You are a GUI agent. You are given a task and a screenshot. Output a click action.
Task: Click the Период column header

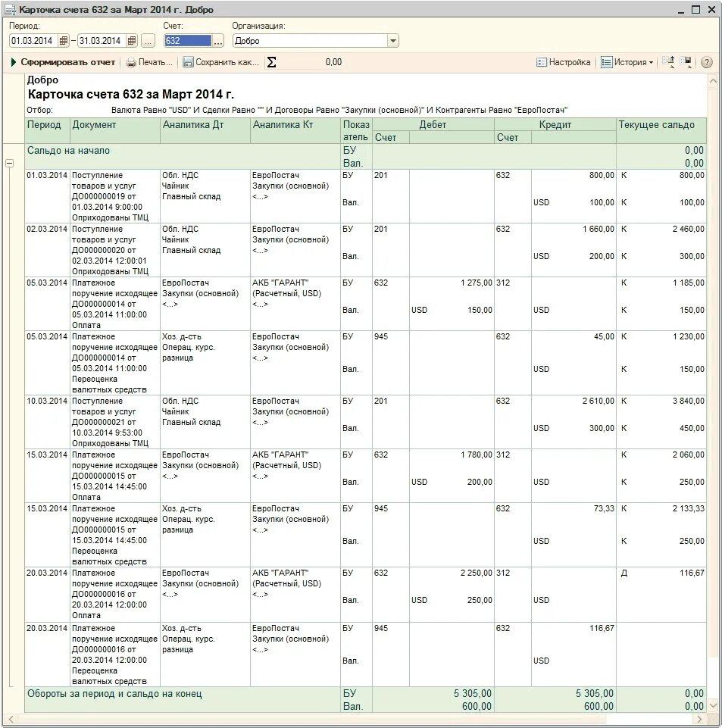[47, 130]
